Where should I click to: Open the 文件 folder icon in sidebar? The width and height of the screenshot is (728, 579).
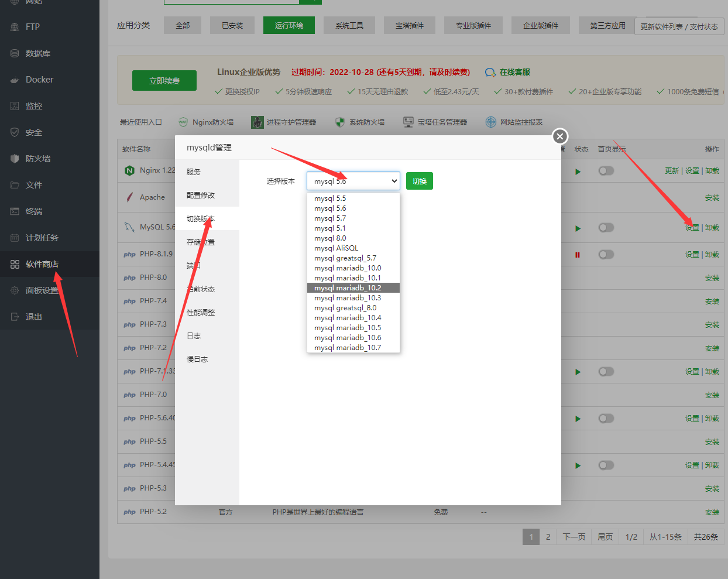15,185
